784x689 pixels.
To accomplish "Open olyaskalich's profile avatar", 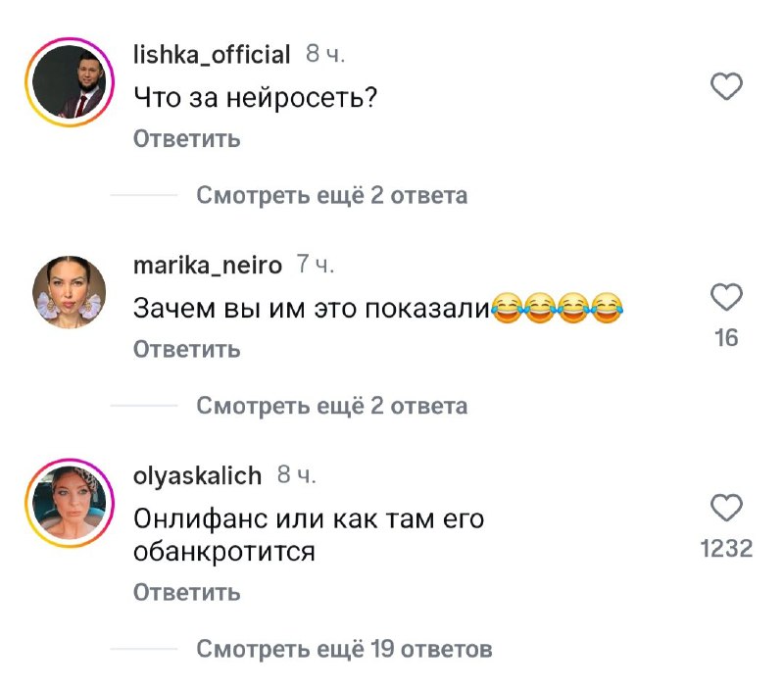I will point(70,503).
